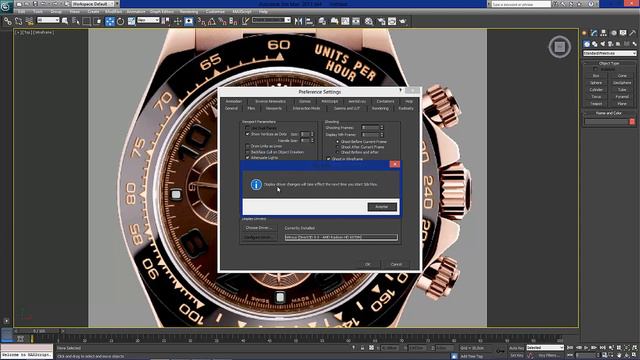Toggle Ghost in Wireframe checkbox

[x=329, y=159]
